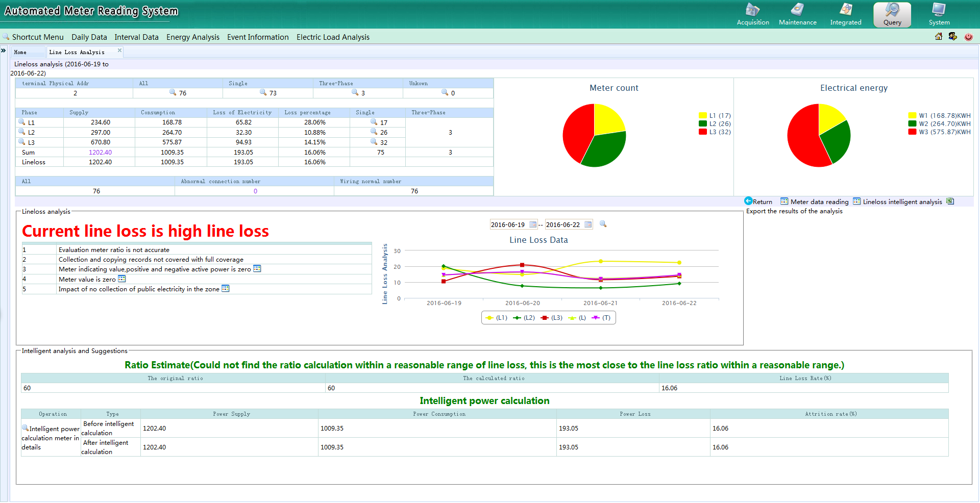This screenshot has height=503, width=980.
Task: Click the L3 red legend swatch
Action: (703, 132)
